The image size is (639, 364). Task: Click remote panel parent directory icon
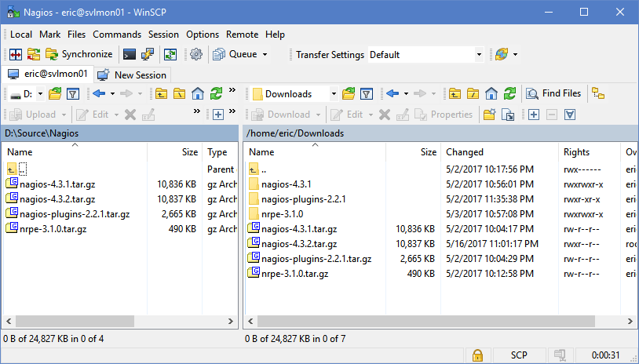coord(455,94)
